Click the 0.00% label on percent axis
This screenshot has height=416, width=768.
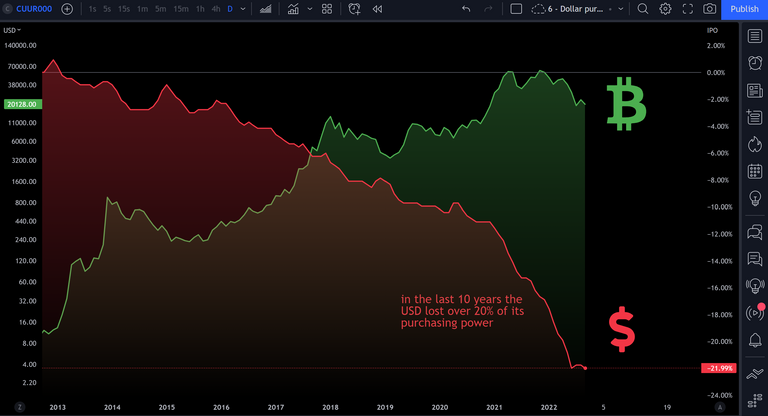coord(716,73)
